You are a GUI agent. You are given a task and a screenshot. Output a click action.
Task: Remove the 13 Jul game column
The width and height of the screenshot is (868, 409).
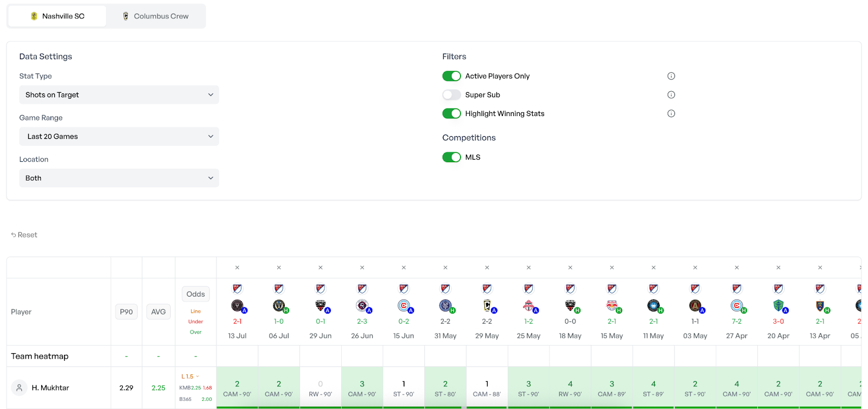tap(237, 267)
